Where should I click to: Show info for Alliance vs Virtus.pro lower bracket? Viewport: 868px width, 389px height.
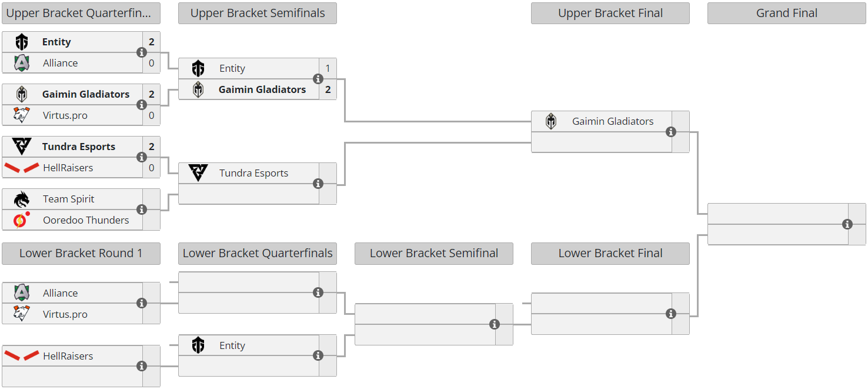(142, 303)
